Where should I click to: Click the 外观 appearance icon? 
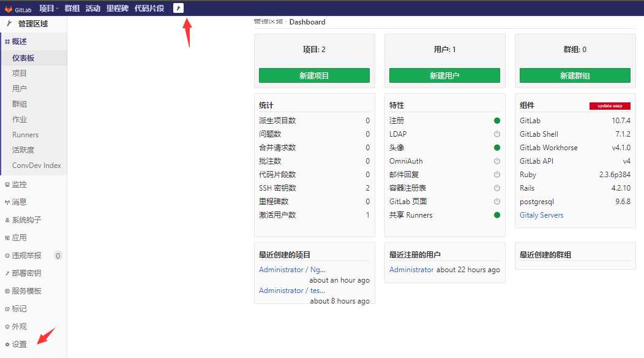[7, 327]
